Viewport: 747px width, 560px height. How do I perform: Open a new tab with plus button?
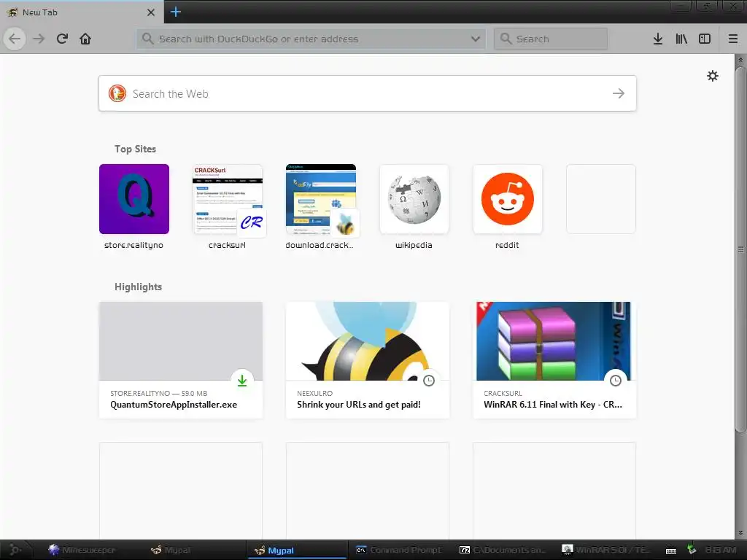tap(175, 12)
